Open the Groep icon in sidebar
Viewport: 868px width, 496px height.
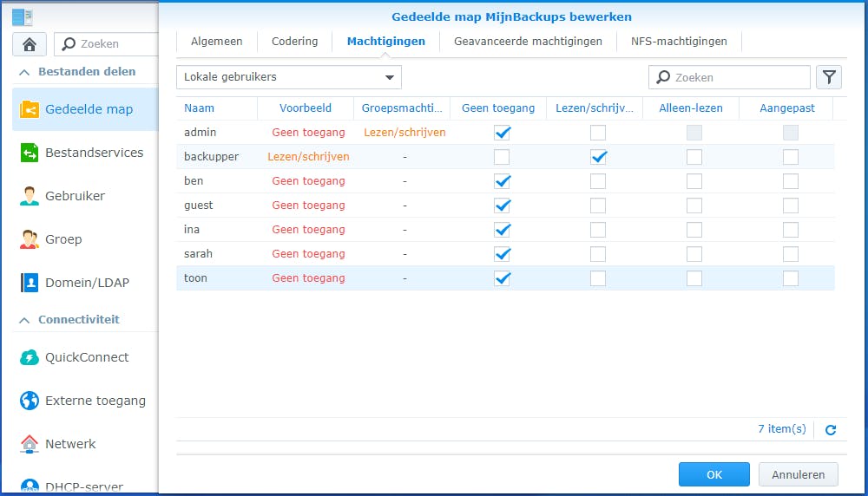[x=30, y=239]
